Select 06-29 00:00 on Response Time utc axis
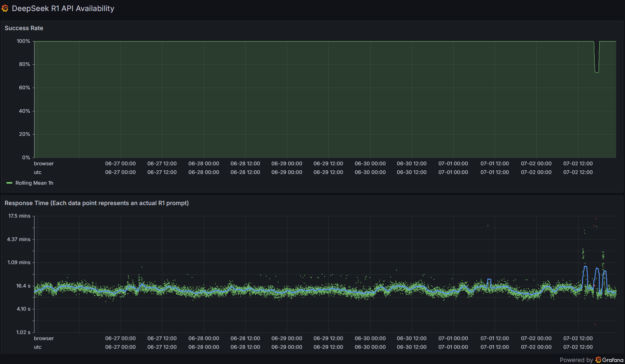This screenshot has height=364, width=625. tap(287, 347)
